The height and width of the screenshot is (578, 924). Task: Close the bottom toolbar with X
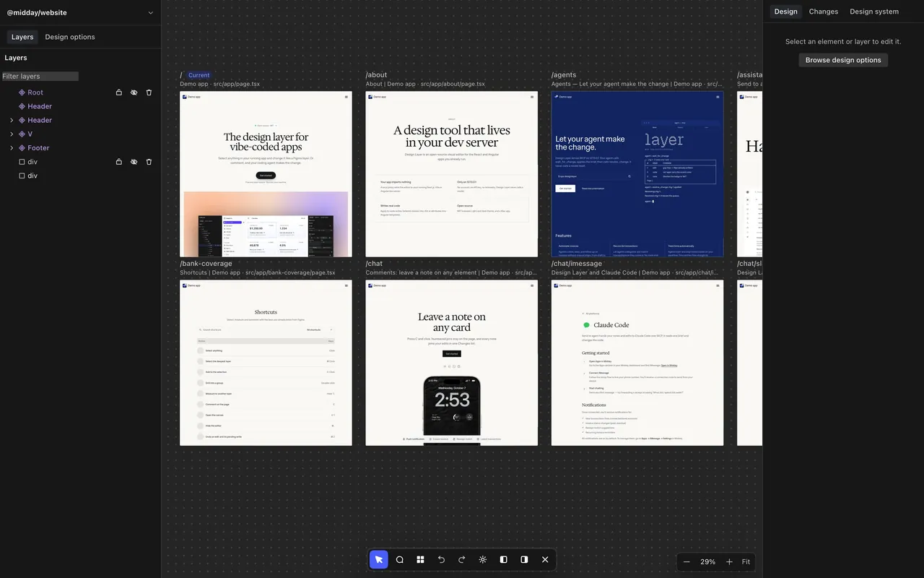(x=545, y=560)
